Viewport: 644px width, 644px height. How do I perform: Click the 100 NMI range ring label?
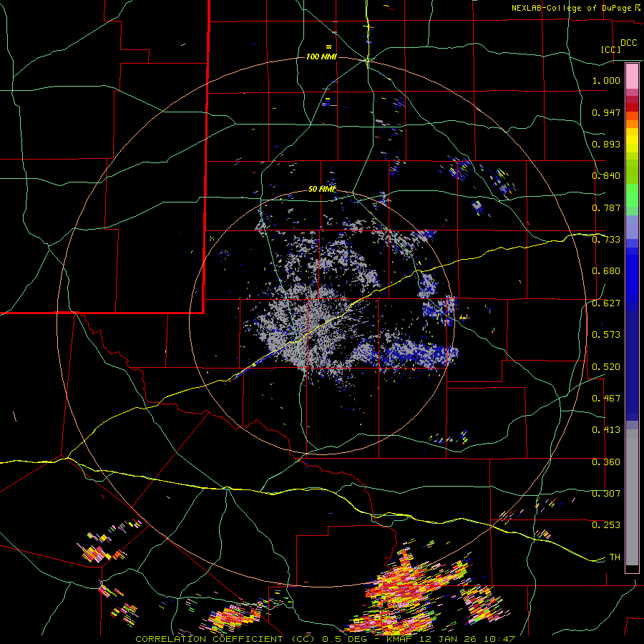coord(321,57)
